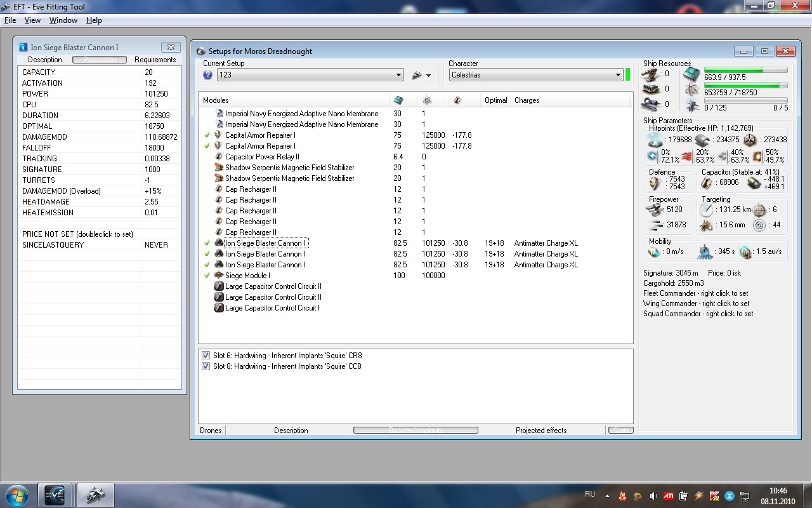Click the EM resistance icon
812x508 pixels.
[x=653, y=156]
